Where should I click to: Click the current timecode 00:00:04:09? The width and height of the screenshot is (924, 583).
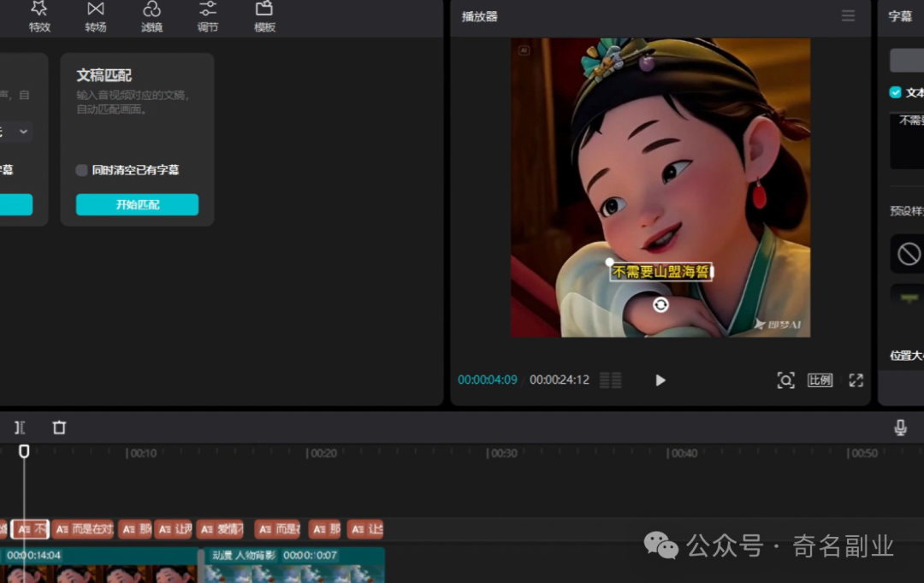tap(488, 380)
